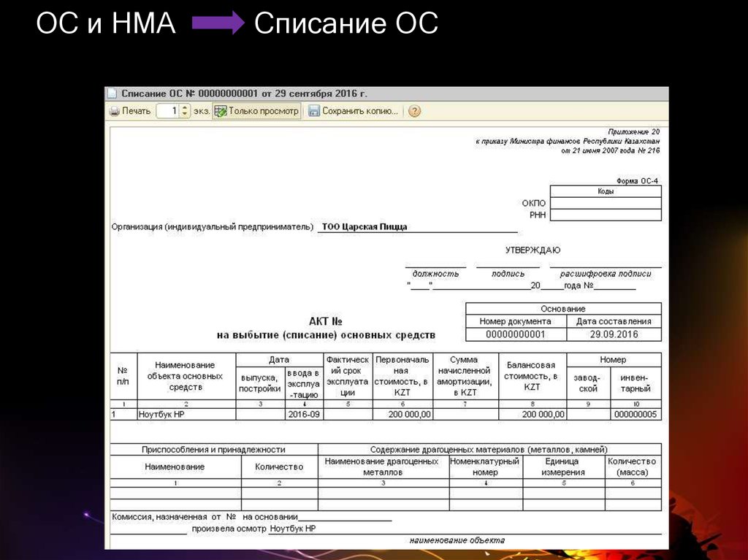
Task: Select the balance value cell 200 000,00
Action: [x=533, y=414]
